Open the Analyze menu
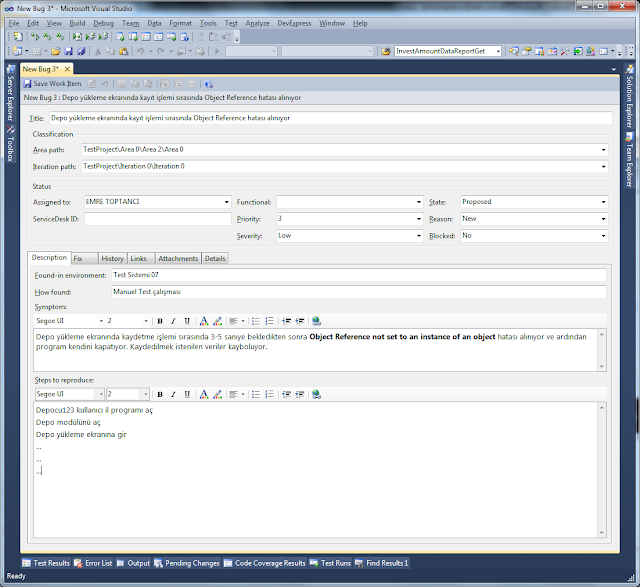 coord(257,23)
